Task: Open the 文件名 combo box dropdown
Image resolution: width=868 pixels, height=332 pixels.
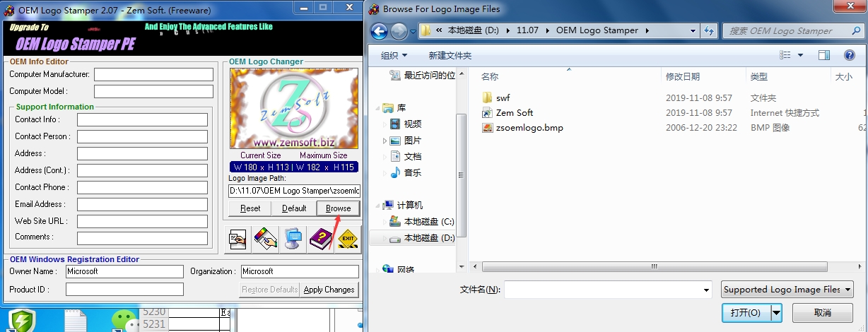Action: coord(706,290)
